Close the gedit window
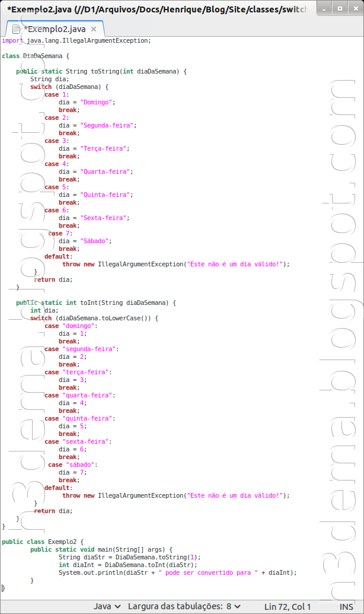The width and height of the screenshot is (364, 614). [355, 8]
